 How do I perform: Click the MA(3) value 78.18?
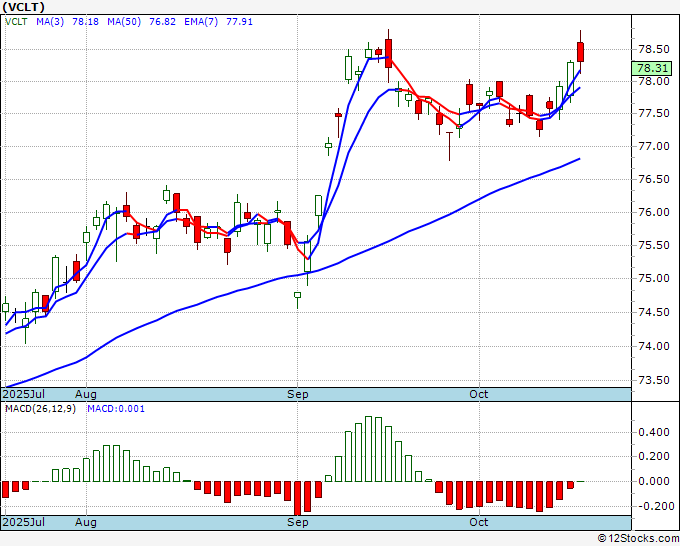pyautogui.click(x=85, y=22)
